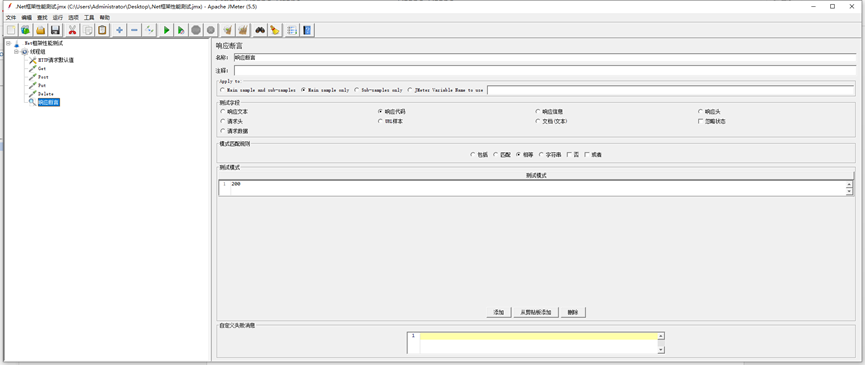Screen dimensions: 865x365
Task: Select Main sample and sub-samples radio
Action: (x=222, y=90)
